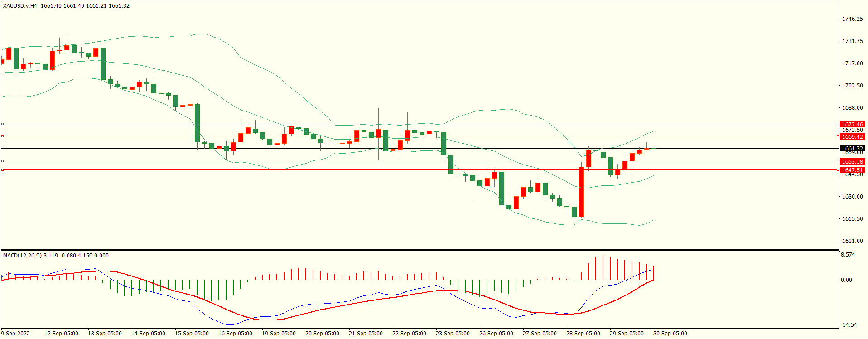Viewport: 868px width, 339px height.
Task: Select the current price label 1661.32
Action: click(x=852, y=148)
